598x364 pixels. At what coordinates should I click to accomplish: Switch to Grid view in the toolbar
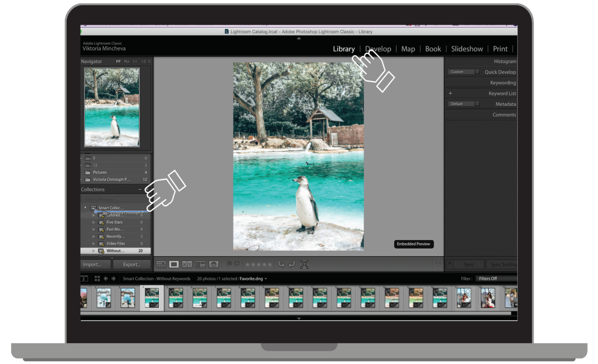click(161, 264)
